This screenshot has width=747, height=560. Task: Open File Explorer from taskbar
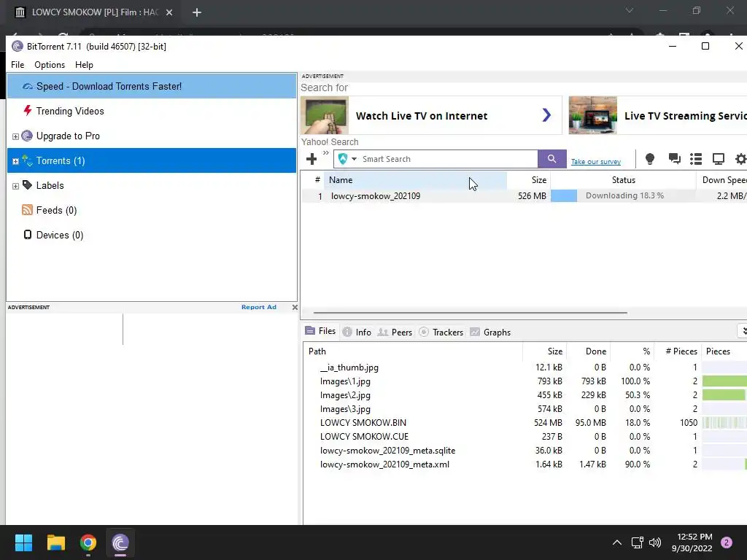coord(55,542)
